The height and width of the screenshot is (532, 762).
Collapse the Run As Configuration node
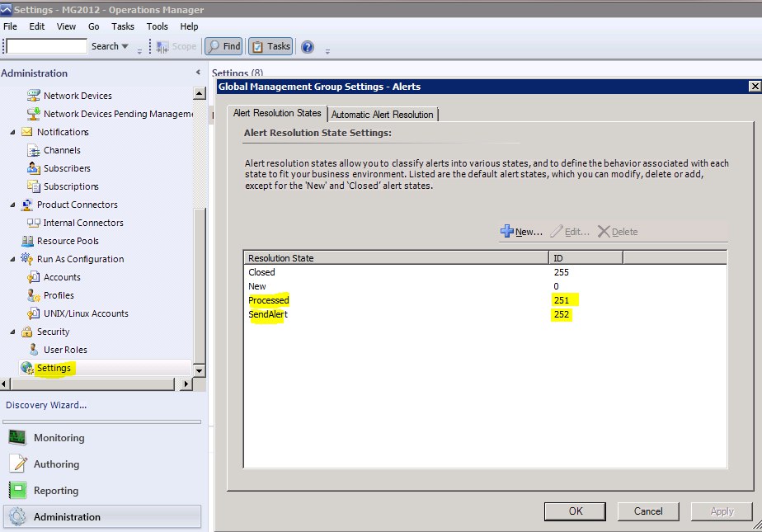[12, 259]
